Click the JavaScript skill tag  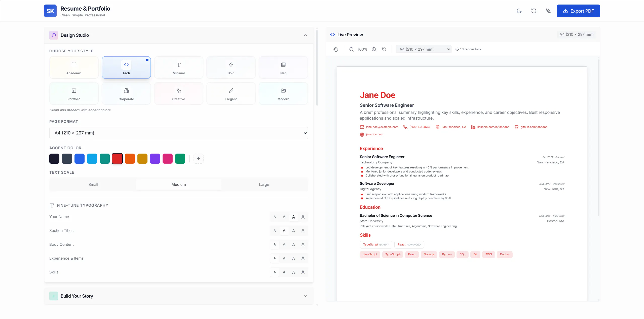tap(370, 255)
